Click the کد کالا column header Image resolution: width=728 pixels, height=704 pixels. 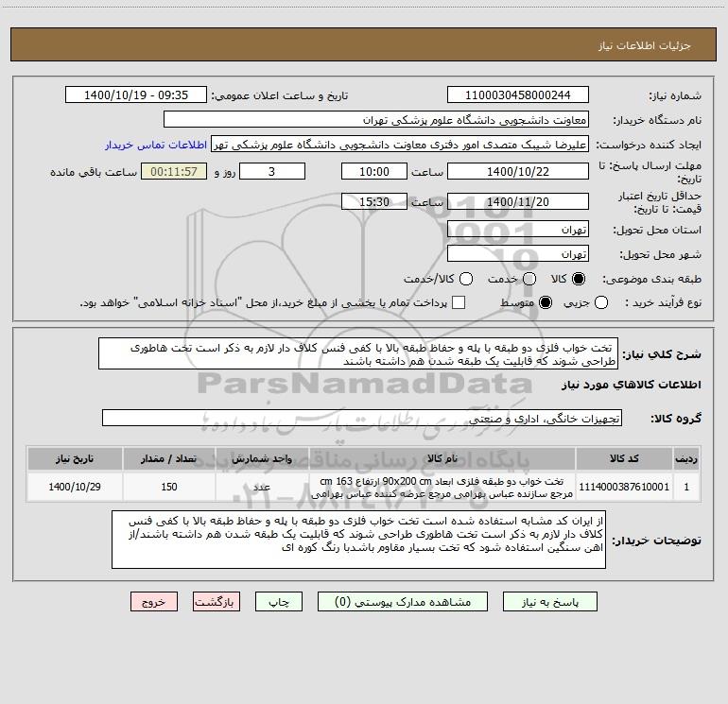coord(624,458)
